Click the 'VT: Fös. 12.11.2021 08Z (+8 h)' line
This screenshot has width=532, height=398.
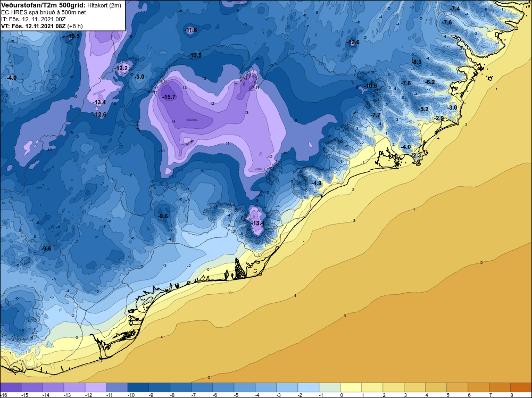coord(41,26)
